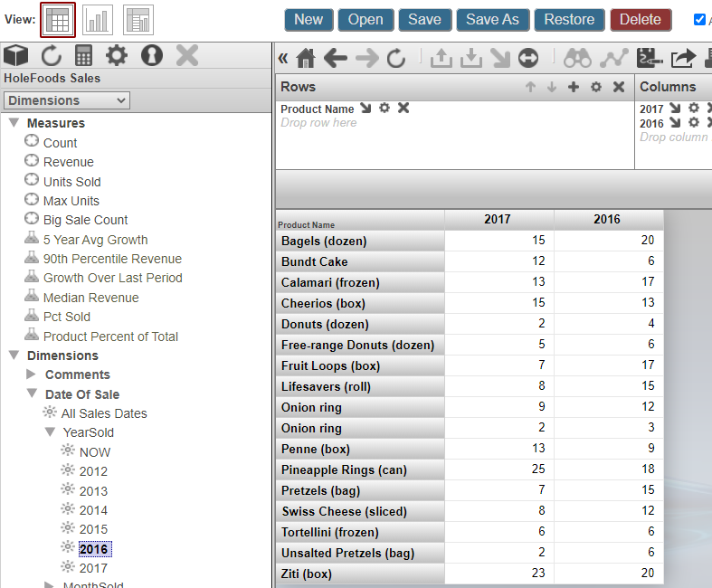The width and height of the screenshot is (712, 588).
Task: Swap rows and columns with the circular arrows icon
Action: point(528,58)
